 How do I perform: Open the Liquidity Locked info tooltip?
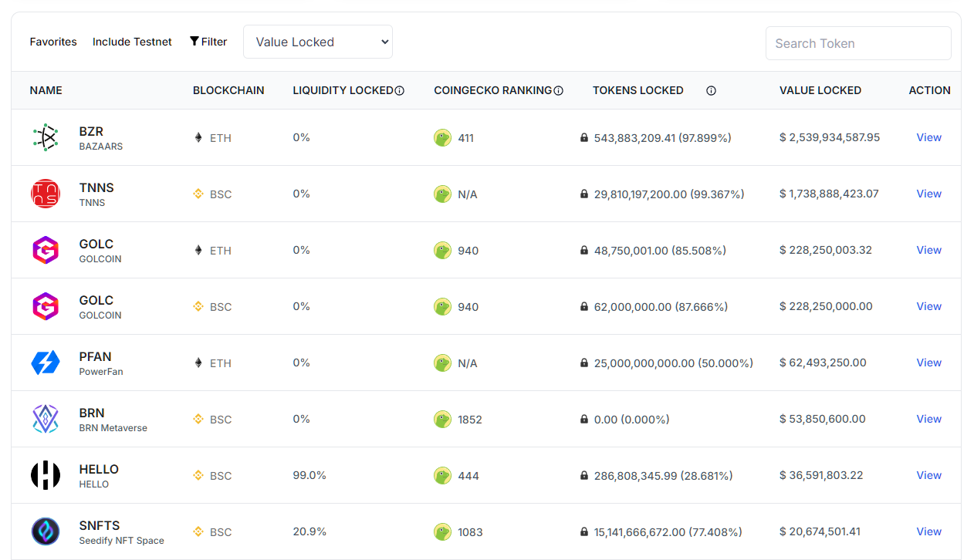400,90
